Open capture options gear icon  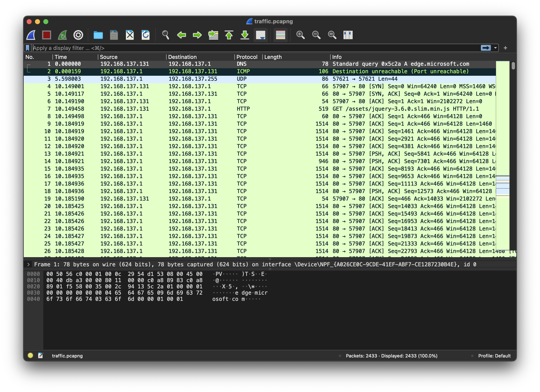pyautogui.click(x=78, y=35)
